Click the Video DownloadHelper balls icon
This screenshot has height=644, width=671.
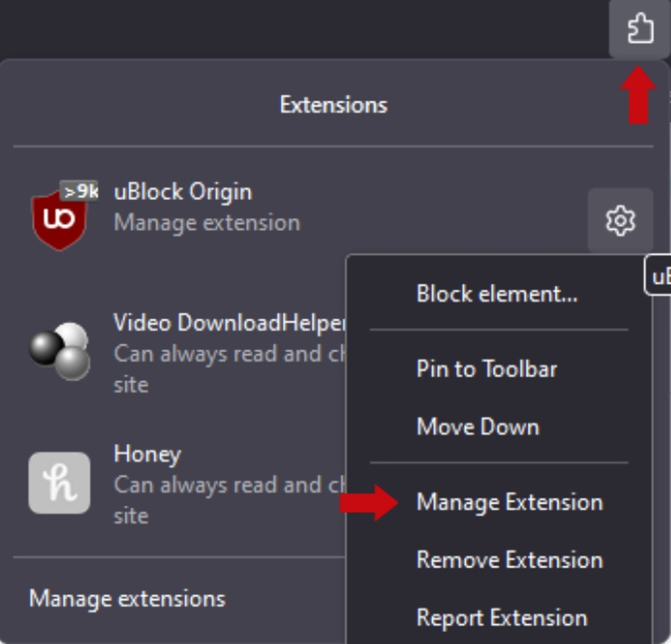(59, 351)
